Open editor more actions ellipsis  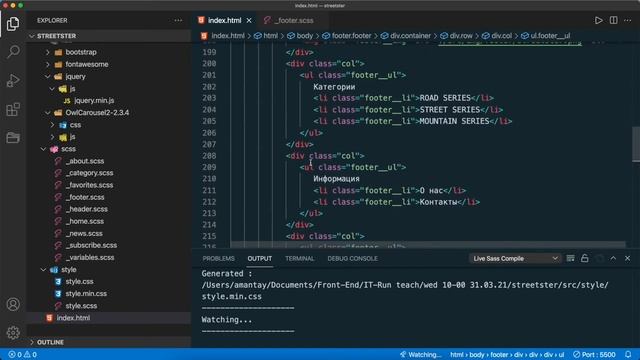click(628, 20)
